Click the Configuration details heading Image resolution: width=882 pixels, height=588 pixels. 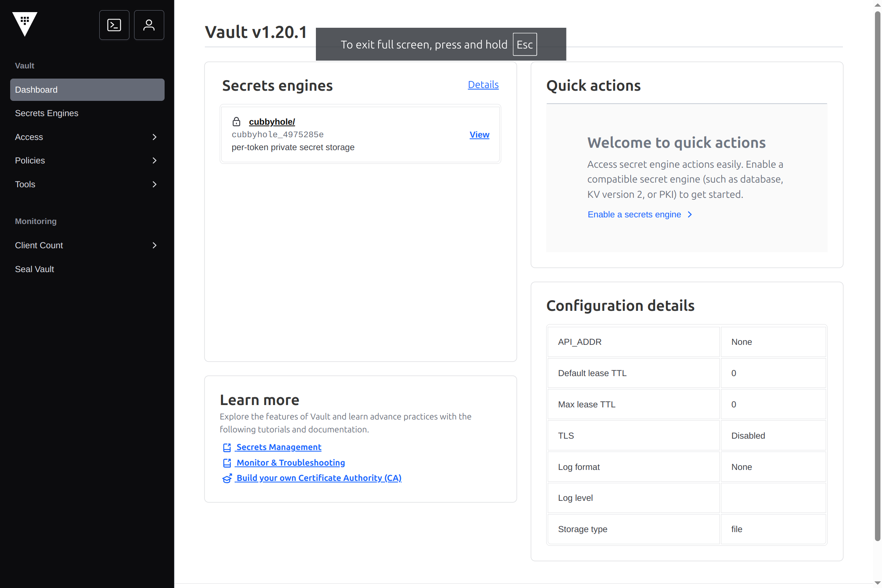click(x=620, y=306)
